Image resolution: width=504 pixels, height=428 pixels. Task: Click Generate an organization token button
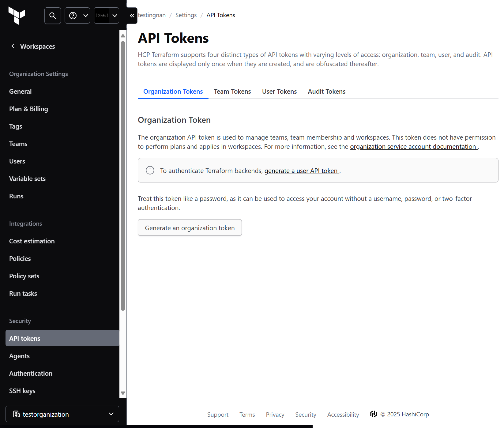[x=190, y=227]
